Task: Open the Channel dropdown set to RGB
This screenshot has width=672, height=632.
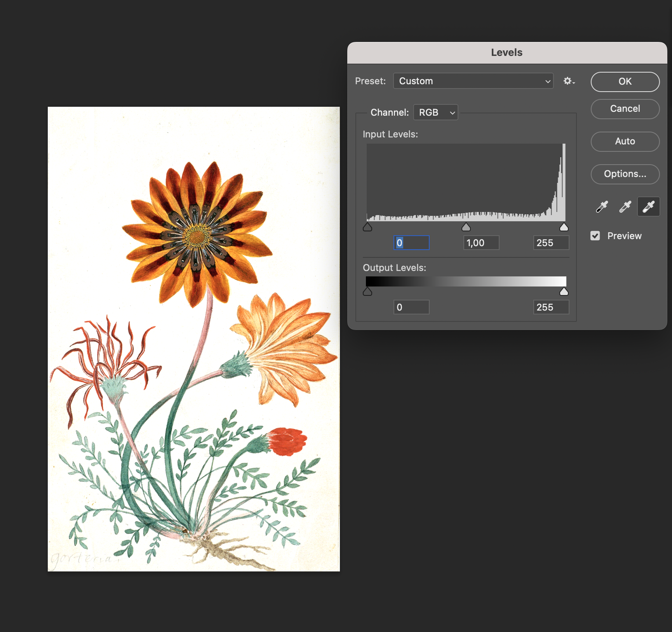Action: pyautogui.click(x=436, y=113)
